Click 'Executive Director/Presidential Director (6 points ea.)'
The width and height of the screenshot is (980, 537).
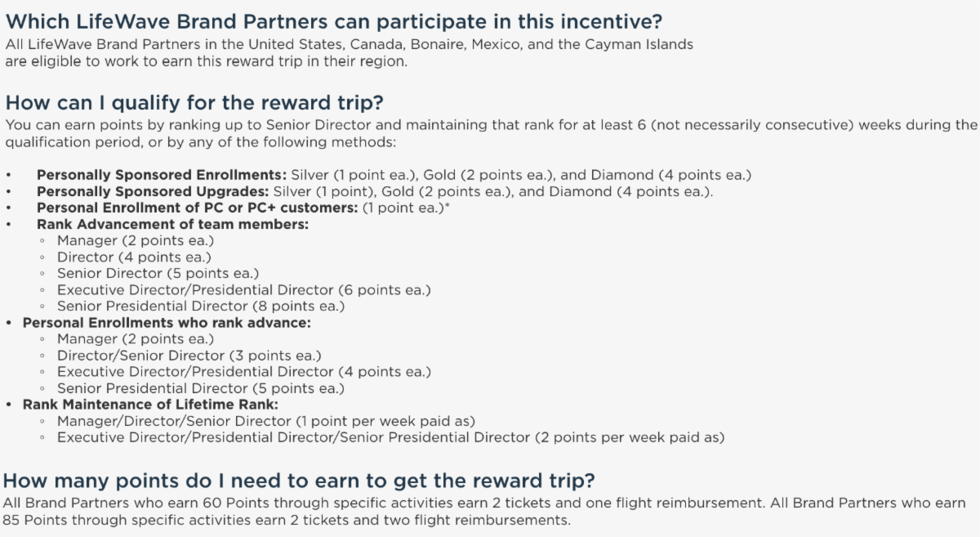(243, 289)
